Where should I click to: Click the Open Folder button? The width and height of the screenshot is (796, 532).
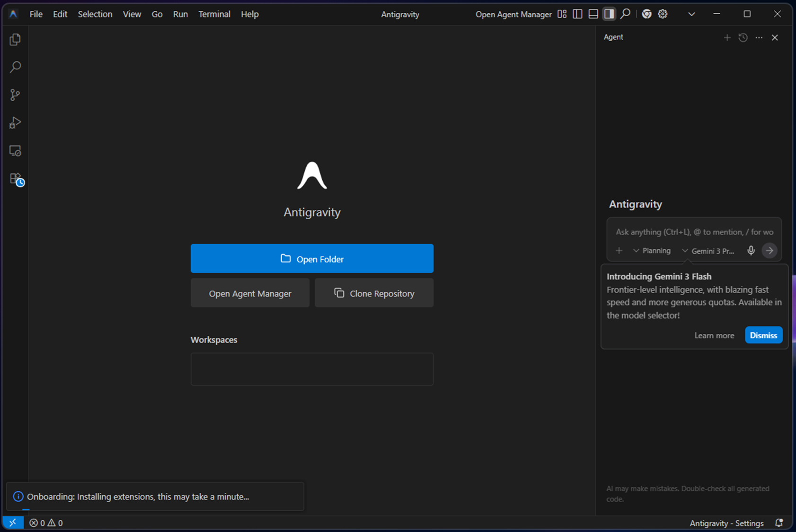point(312,258)
